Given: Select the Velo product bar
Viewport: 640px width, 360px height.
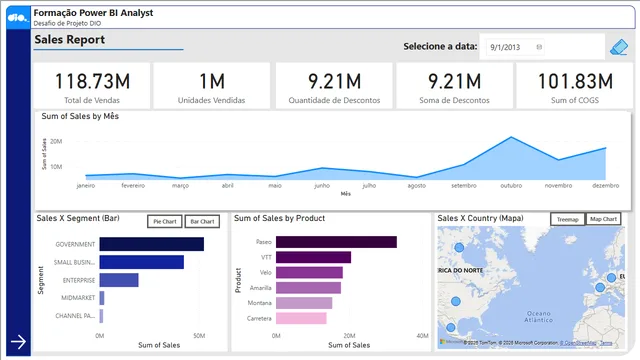Looking at the screenshot, I should (x=309, y=272).
